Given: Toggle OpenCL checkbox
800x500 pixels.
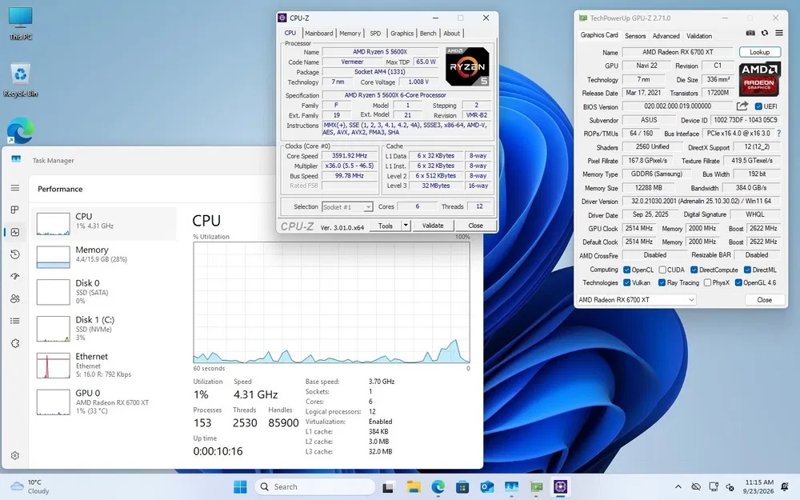Looking at the screenshot, I should point(627,269).
